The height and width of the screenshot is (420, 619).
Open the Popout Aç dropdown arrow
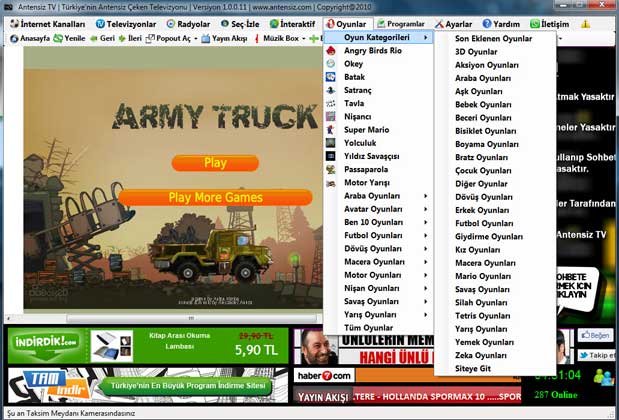tap(195, 39)
